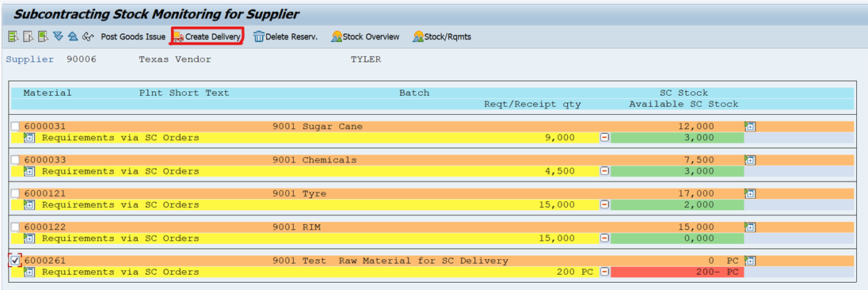
Task: Click the minus icon beside 200 PC
Action: click(604, 272)
